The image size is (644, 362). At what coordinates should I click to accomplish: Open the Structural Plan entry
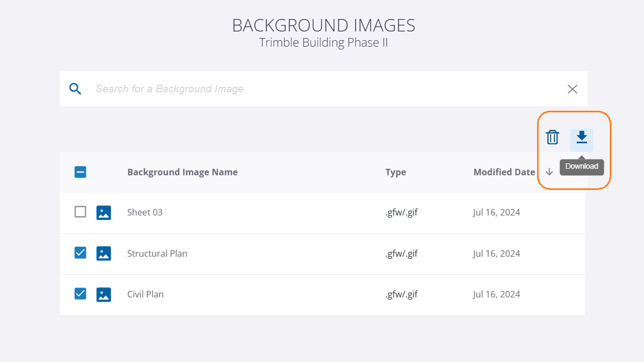(157, 253)
